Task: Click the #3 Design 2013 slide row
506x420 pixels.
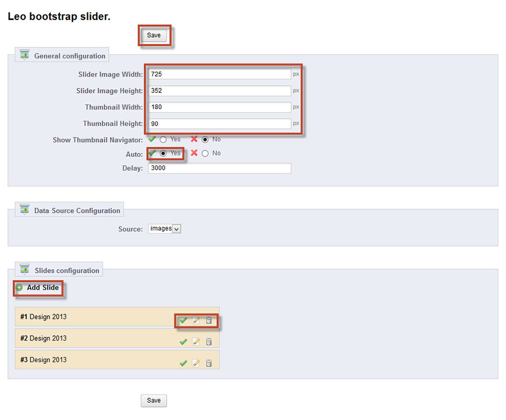Action: tap(117, 360)
